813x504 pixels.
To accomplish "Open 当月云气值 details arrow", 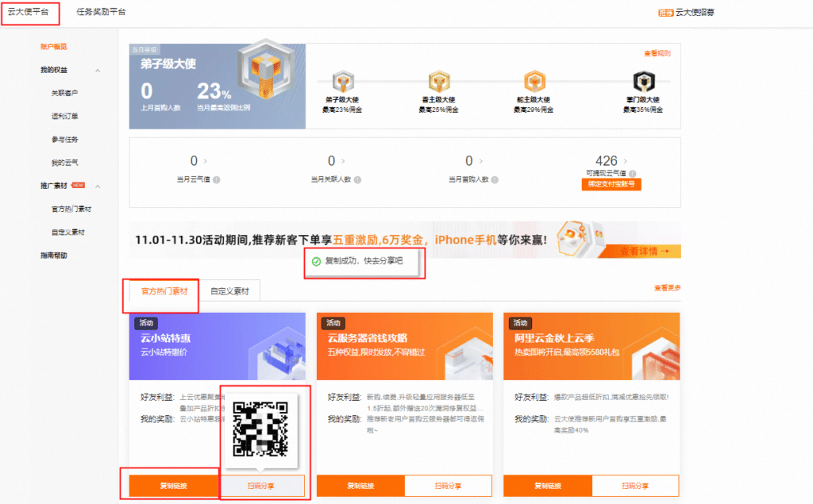I will click(x=206, y=161).
